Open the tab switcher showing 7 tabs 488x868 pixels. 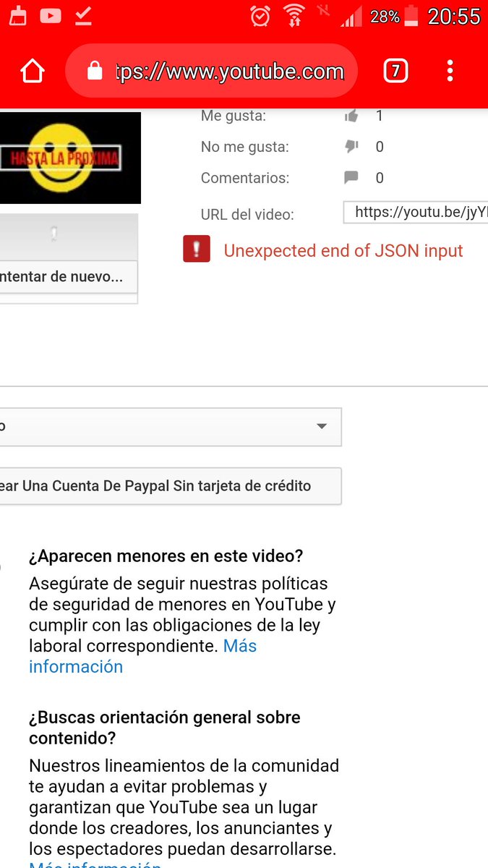(395, 71)
